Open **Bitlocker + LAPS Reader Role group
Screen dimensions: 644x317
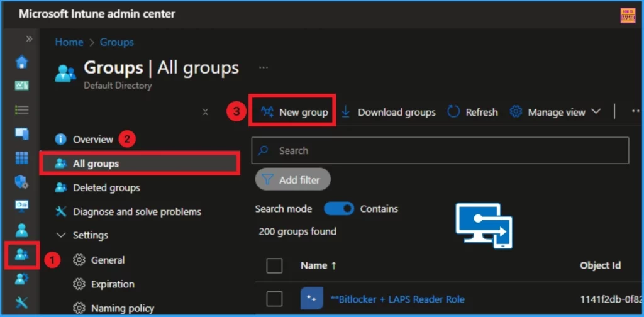coord(397,299)
